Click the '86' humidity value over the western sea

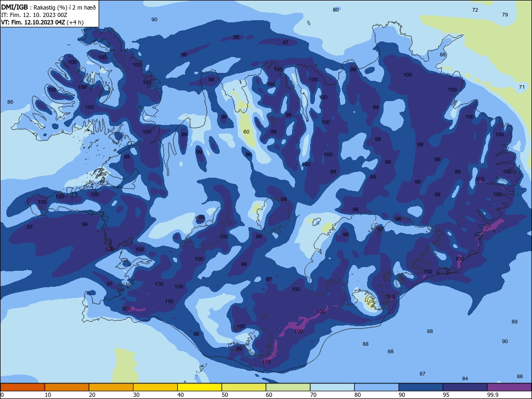coord(10,102)
